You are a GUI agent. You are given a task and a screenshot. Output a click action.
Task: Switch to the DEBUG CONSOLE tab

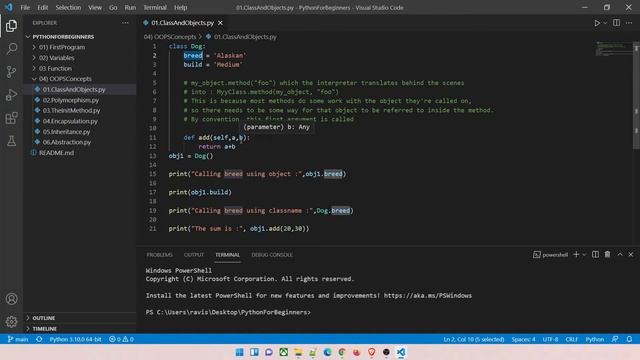(272, 255)
